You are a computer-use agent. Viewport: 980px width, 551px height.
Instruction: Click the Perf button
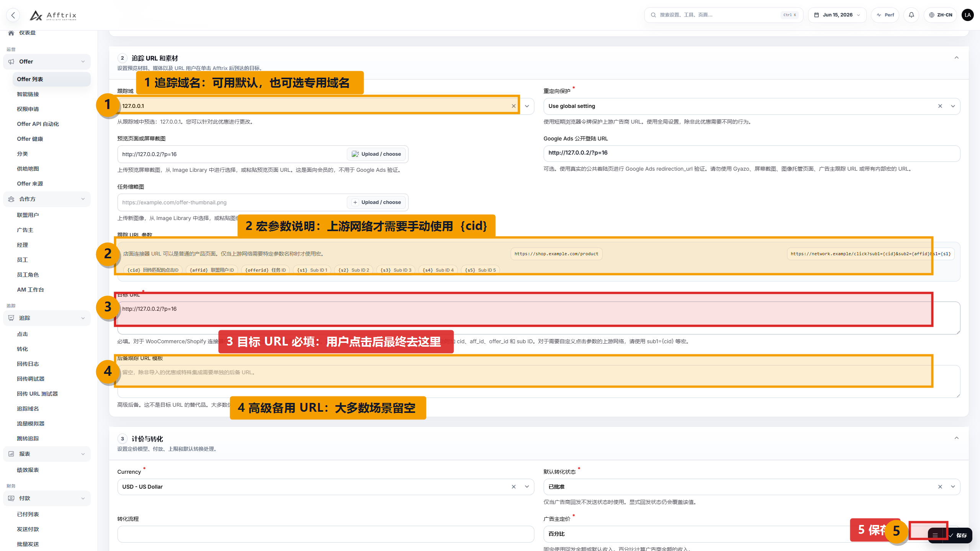click(x=885, y=15)
